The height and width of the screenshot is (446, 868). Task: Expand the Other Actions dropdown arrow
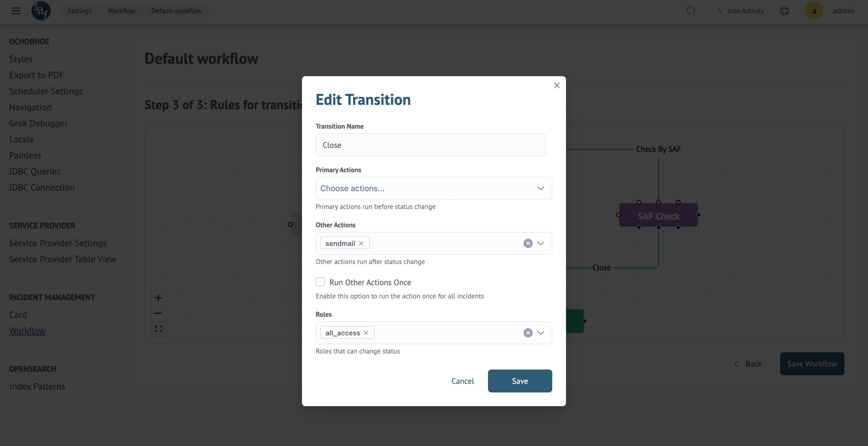541,243
